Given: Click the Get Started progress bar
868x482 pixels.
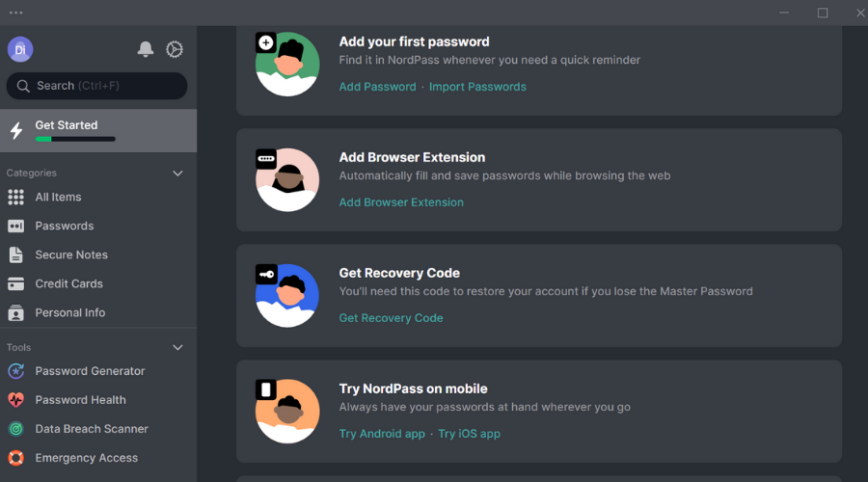Looking at the screenshot, I should (75, 140).
